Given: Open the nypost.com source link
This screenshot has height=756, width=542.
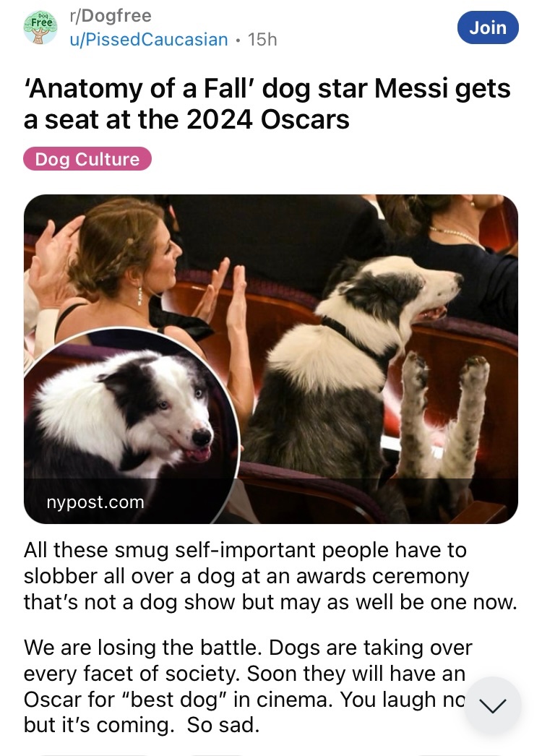Looking at the screenshot, I should [95, 502].
